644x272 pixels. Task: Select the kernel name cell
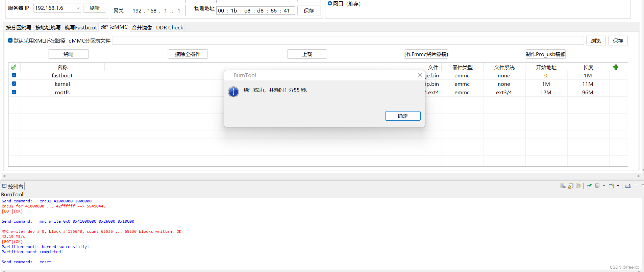(x=63, y=84)
